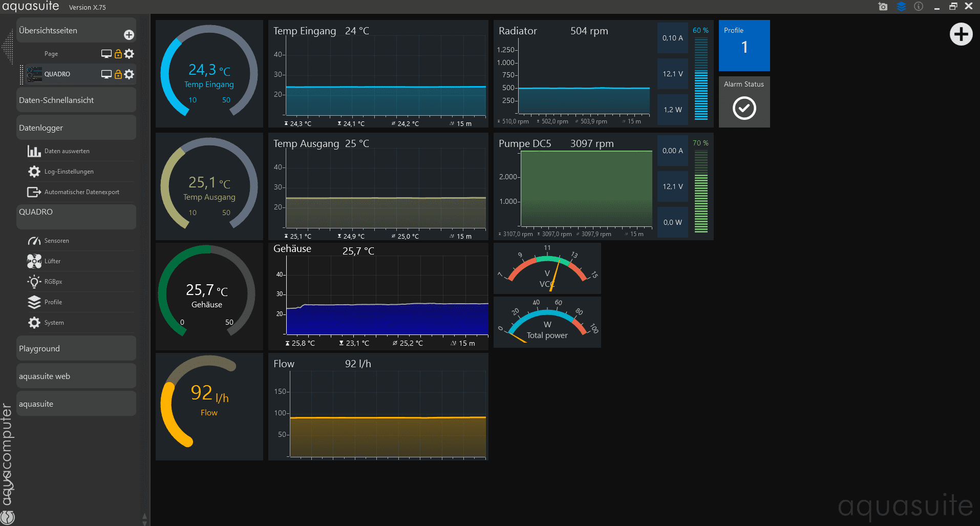
Task: Open Automatischer Datenexport icon
Action: (34, 192)
